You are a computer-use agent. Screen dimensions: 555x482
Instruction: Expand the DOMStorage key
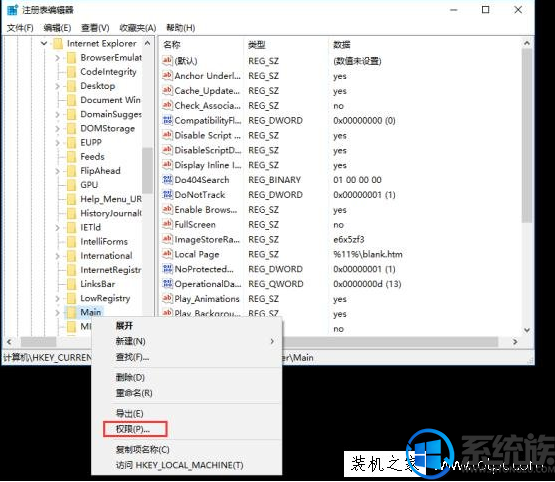[58, 128]
